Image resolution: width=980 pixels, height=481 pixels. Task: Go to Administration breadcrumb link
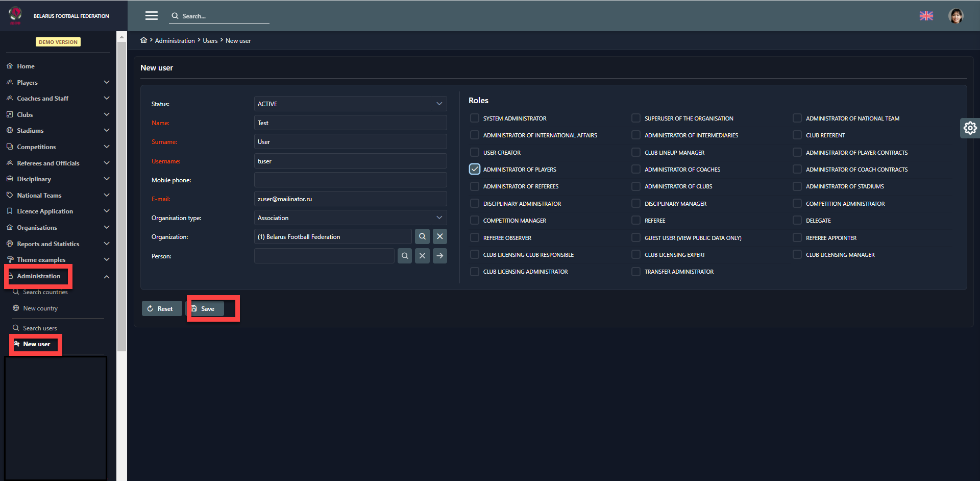point(175,40)
